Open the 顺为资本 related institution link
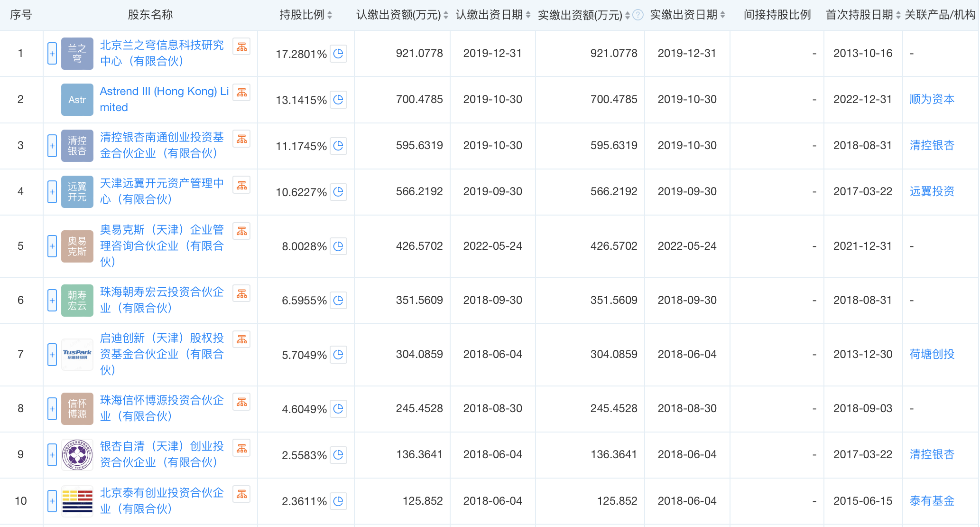The image size is (980, 527). tap(932, 99)
